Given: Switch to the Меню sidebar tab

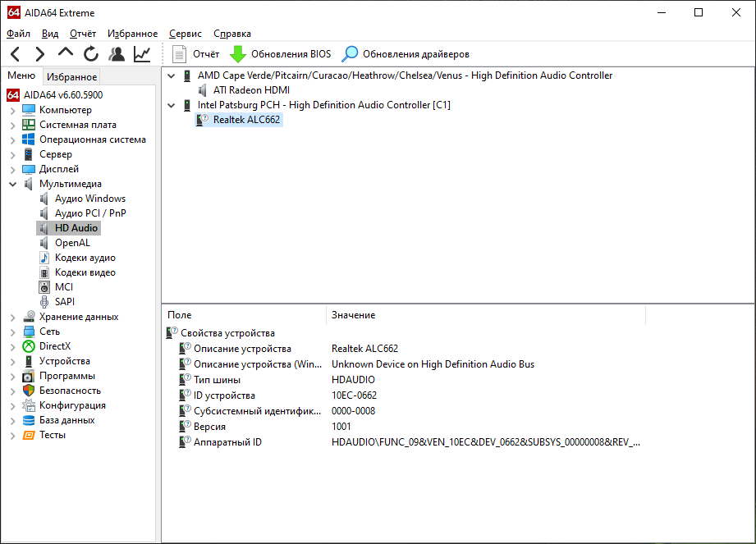Looking at the screenshot, I should click(x=21, y=75).
